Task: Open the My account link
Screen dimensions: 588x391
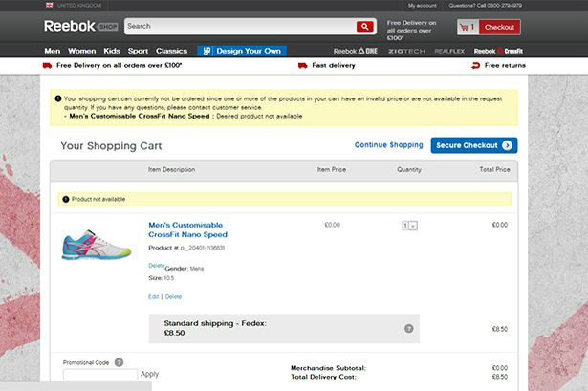Action: click(x=423, y=5)
